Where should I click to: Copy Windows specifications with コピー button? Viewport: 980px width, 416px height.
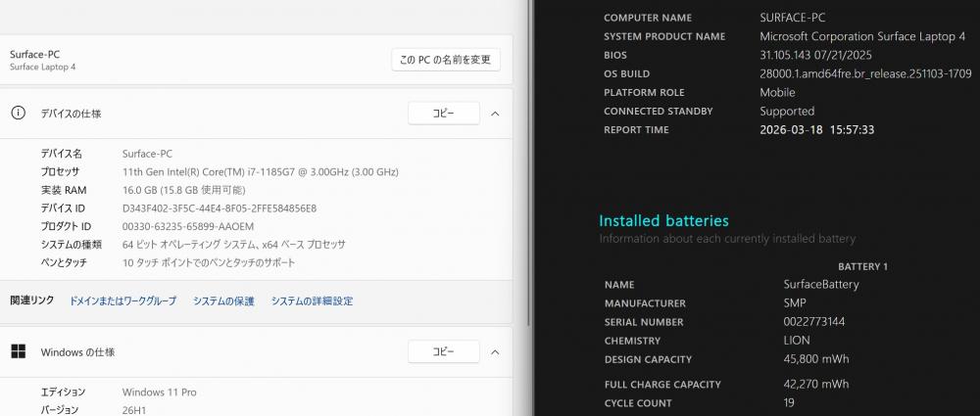pyautogui.click(x=444, y=351)
